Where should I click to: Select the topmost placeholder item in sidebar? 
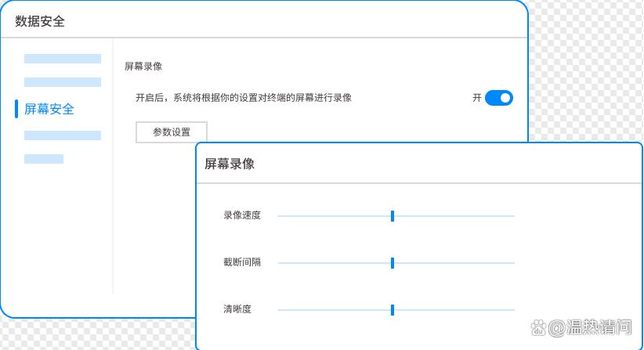pos(63,59)
